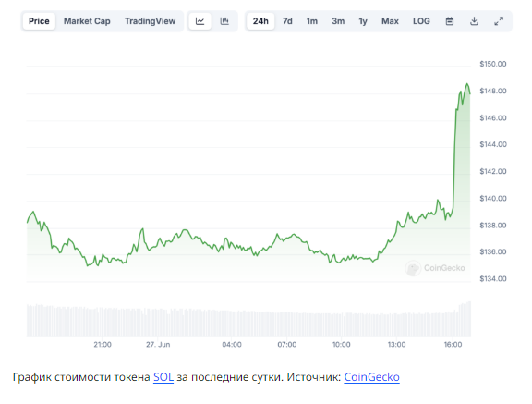
Task: Click the volume bars below the chart
Action: coord(248,320)
